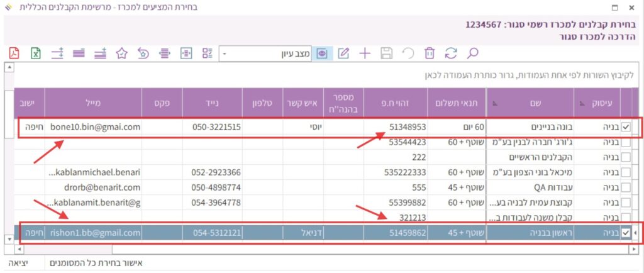Export the list to PDF
Screen dimensions: 644x273
pos(14,53)
